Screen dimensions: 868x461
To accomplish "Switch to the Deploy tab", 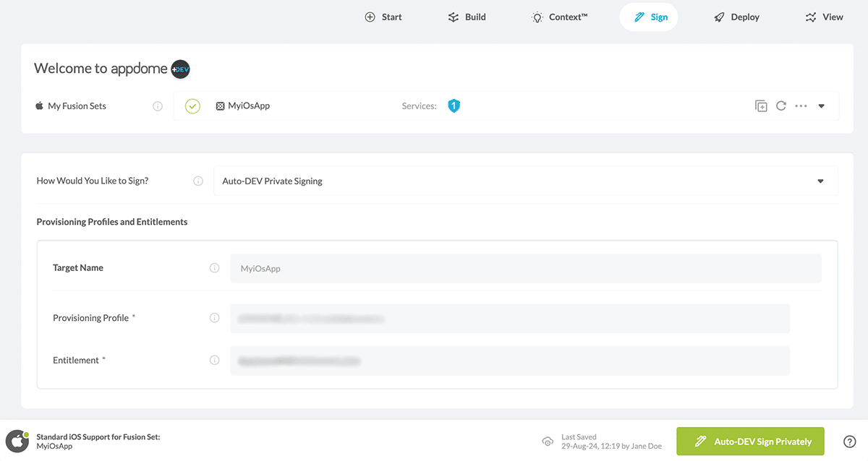I will [x=736, y=16].
